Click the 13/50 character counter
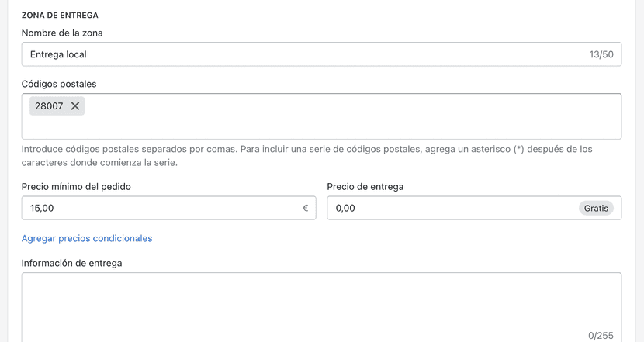 601,54
